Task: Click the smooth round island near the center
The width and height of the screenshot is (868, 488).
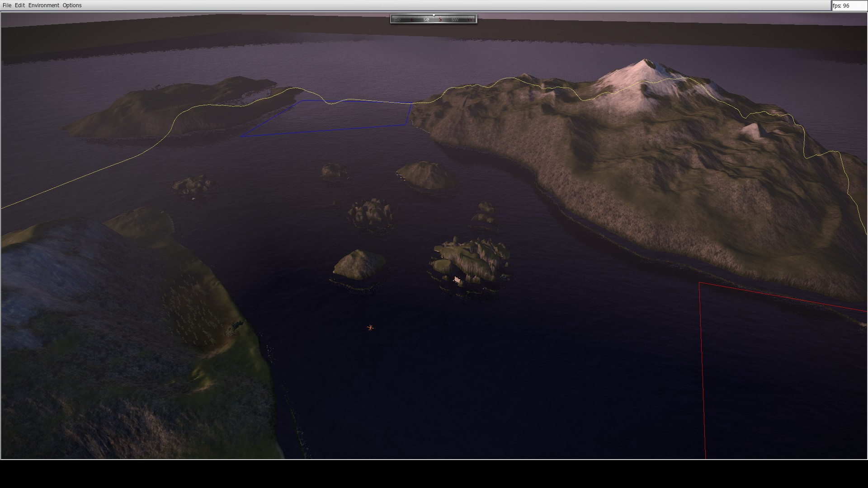Action: pos(359,264)
